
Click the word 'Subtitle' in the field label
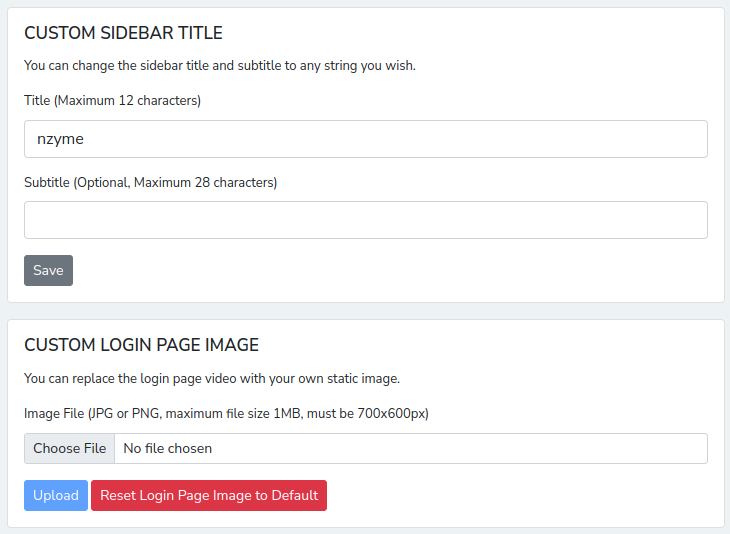click(47, 182)
